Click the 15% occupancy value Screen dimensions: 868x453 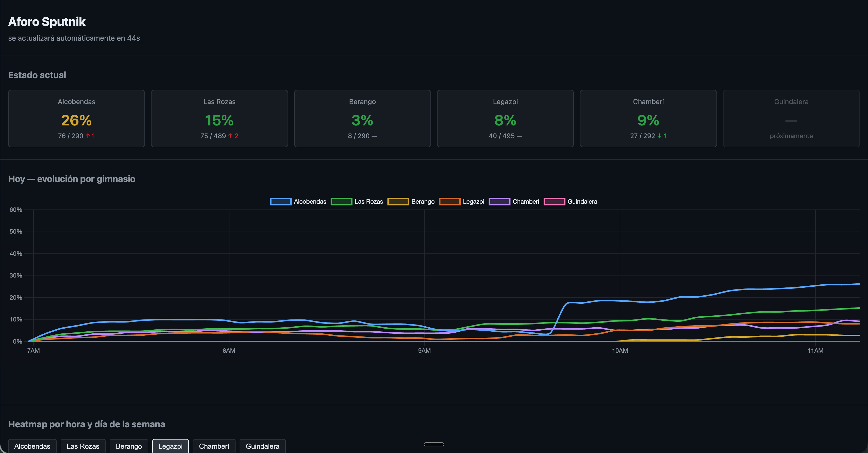click(219, 120)
